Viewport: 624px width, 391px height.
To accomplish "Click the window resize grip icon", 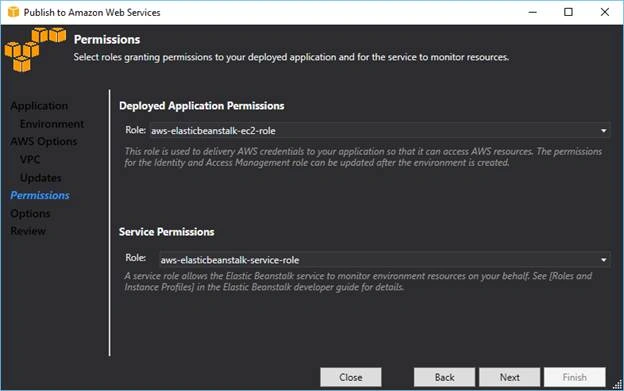I will point(617,384).
